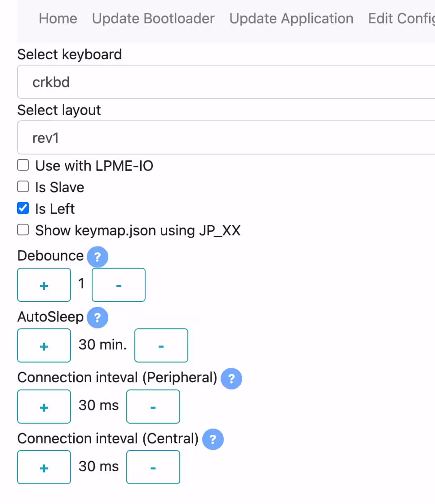Increase Peripheral connection interval
The width and height of the screenshot is (435, 504).
[44, 407]
